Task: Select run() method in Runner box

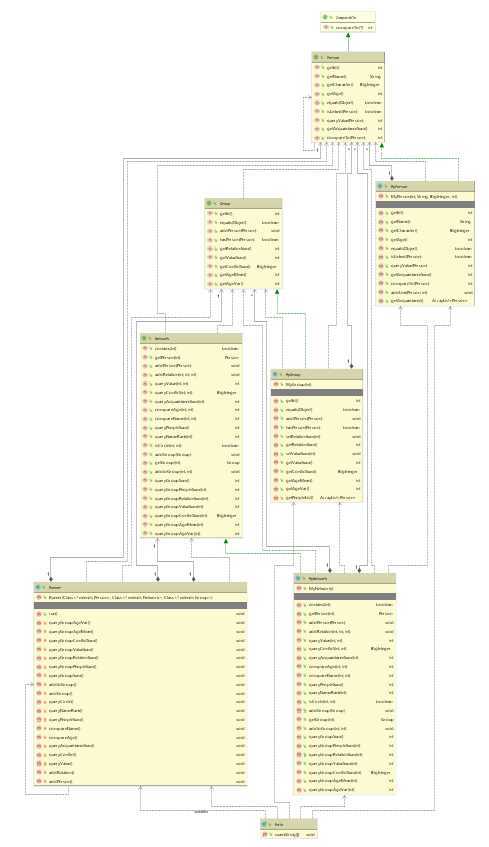Action: coord(140,614)
